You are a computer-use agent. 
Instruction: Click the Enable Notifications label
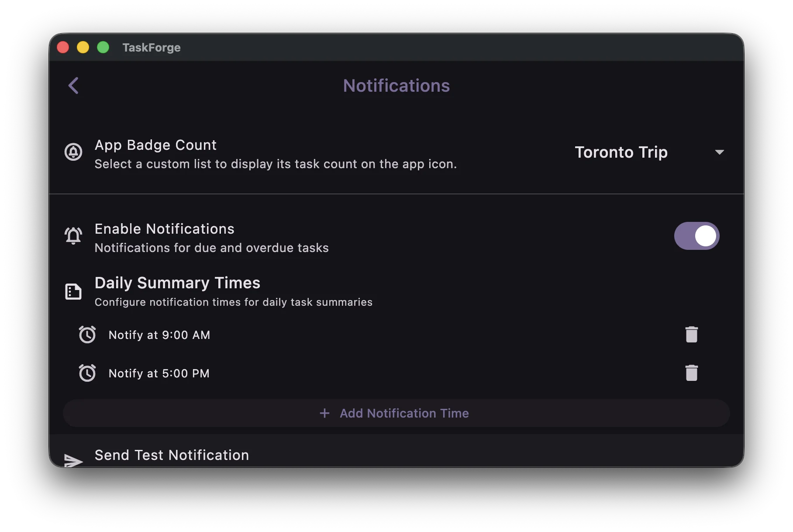click(165, 229)
